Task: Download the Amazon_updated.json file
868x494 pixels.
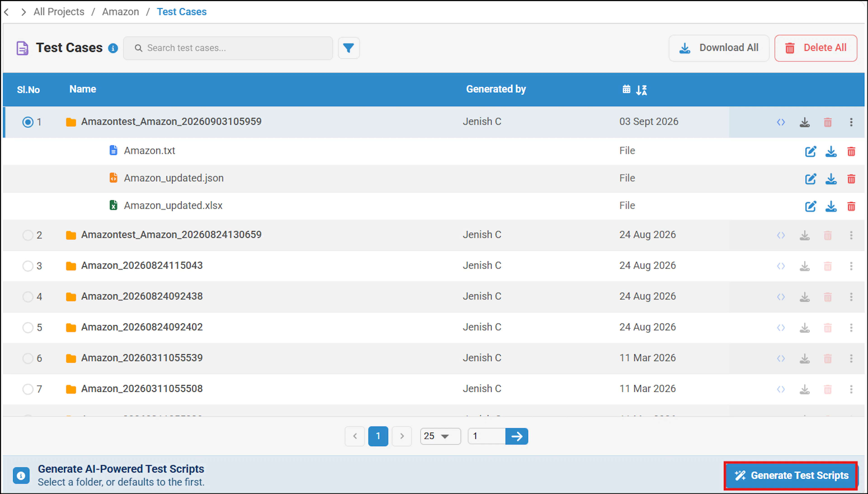Action: pos(831,178)
